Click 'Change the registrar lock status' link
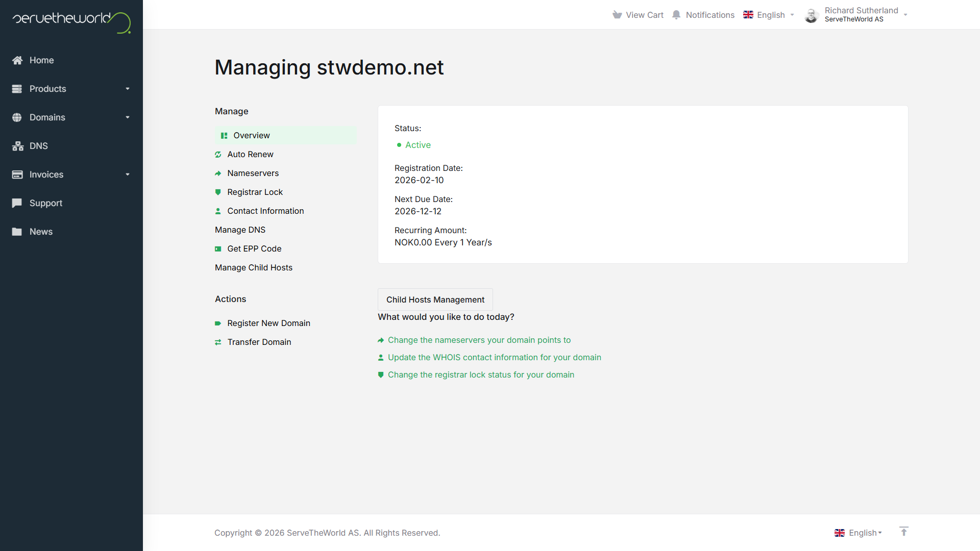980x551 pixels. coord(481,375)
